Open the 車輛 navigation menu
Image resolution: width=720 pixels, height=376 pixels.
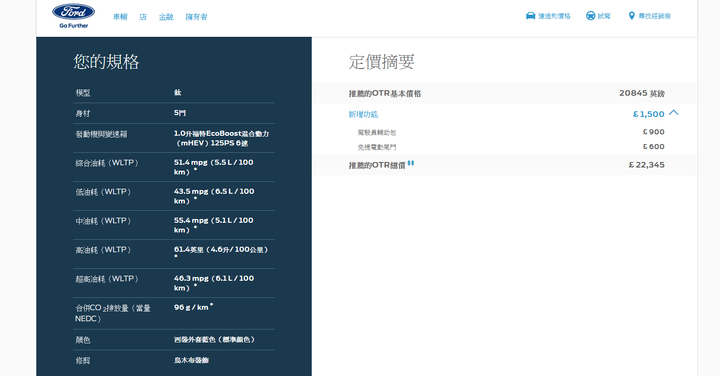tap(120, 17)
